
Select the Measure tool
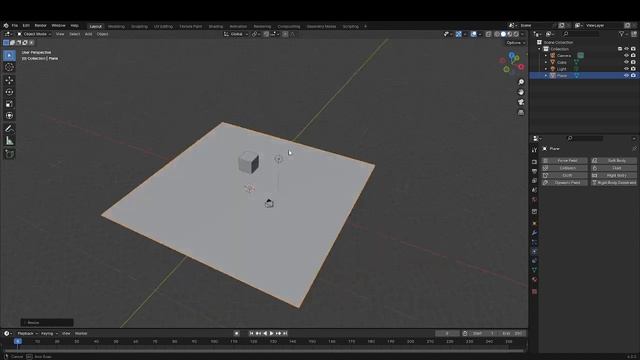point(9,141)
